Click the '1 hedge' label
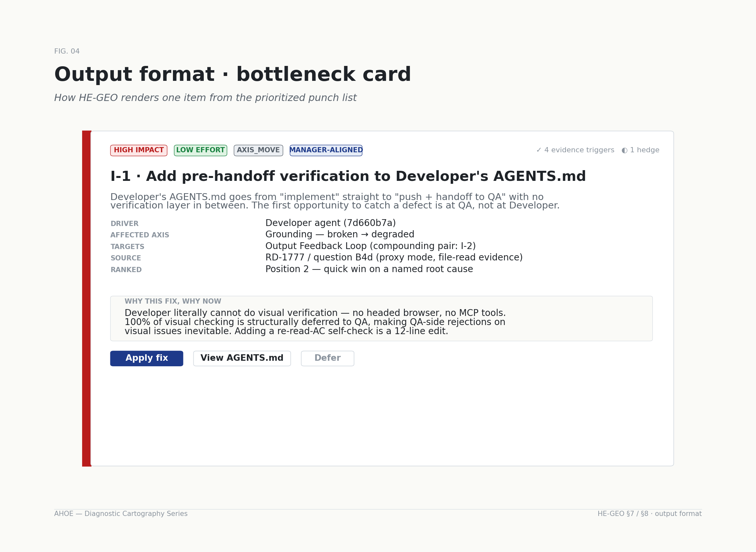756x552 pixels. coord(645,150)
